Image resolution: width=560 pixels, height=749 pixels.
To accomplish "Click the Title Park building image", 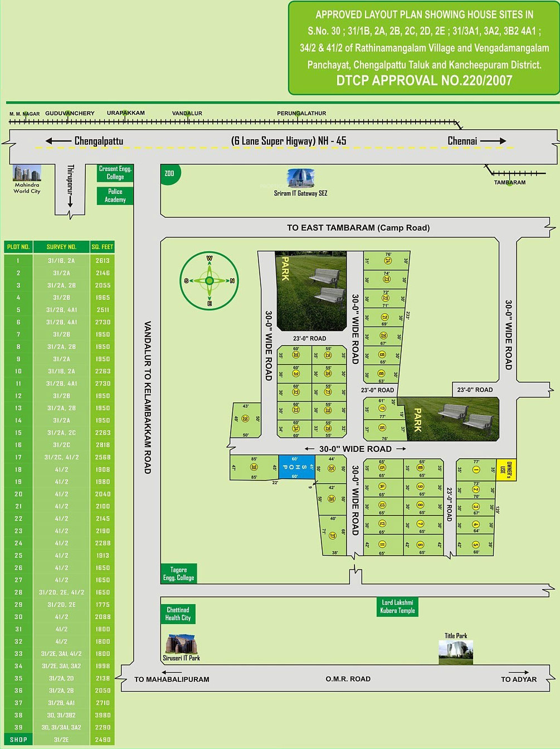I will pos(456,652).
